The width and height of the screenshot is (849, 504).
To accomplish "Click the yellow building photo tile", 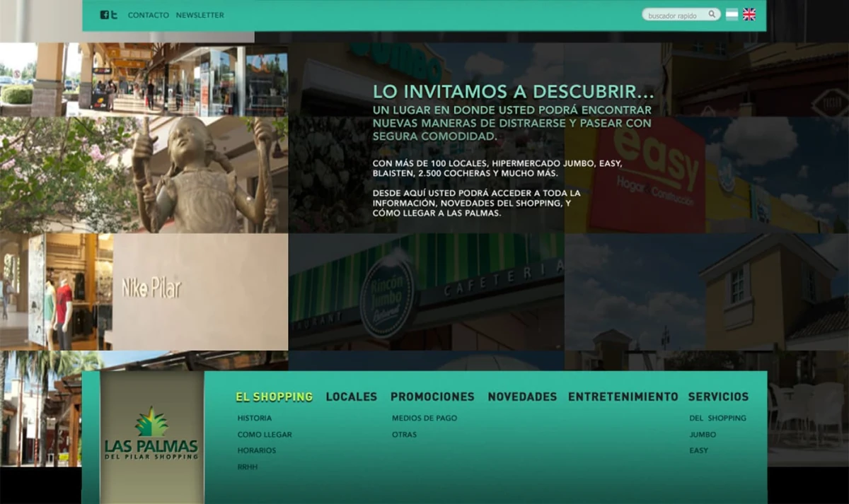I will pos(707,292).
